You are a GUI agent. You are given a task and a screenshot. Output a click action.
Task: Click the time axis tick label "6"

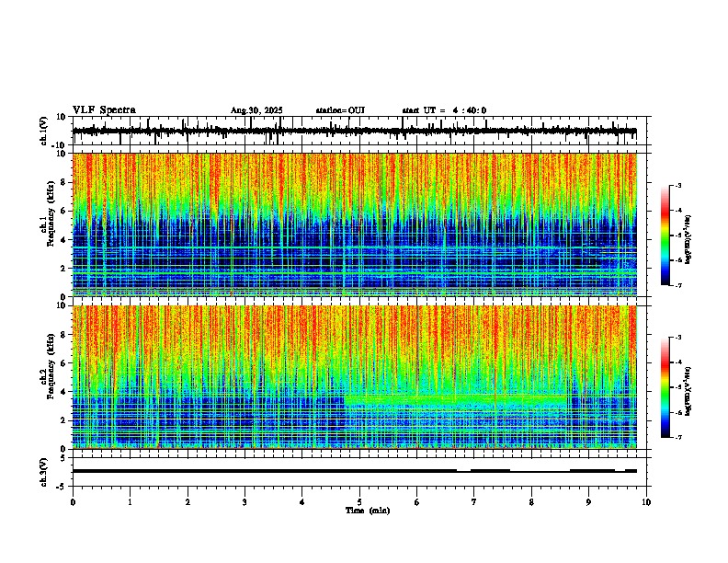pos(416,502)
